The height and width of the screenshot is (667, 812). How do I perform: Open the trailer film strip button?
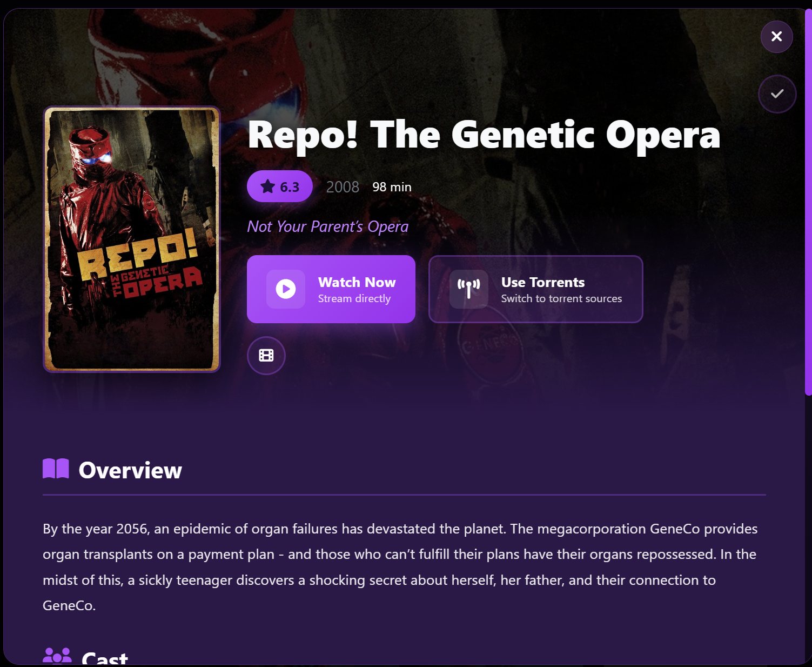[266, 356]
